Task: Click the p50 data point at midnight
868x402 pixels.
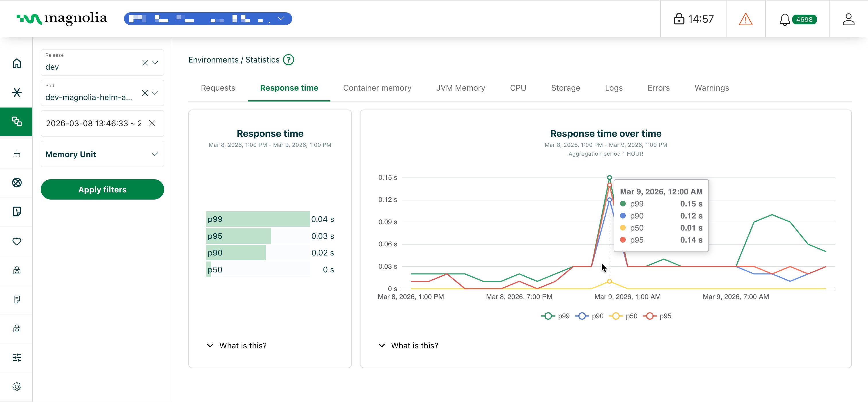Action: [610, 281]
